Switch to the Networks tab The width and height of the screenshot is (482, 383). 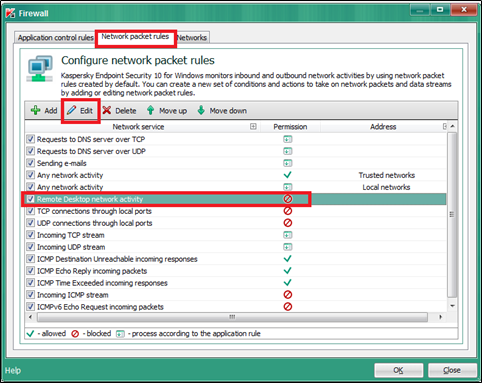click(192, 38)
